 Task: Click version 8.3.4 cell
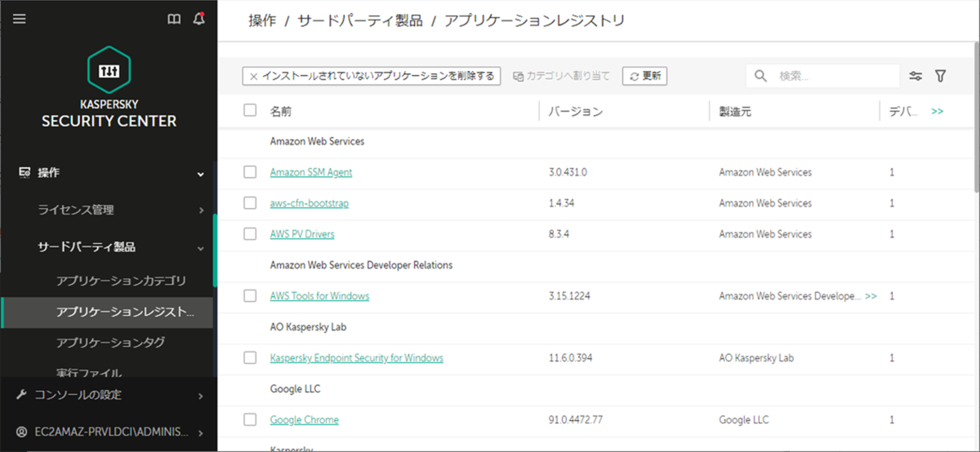point(559,234)
